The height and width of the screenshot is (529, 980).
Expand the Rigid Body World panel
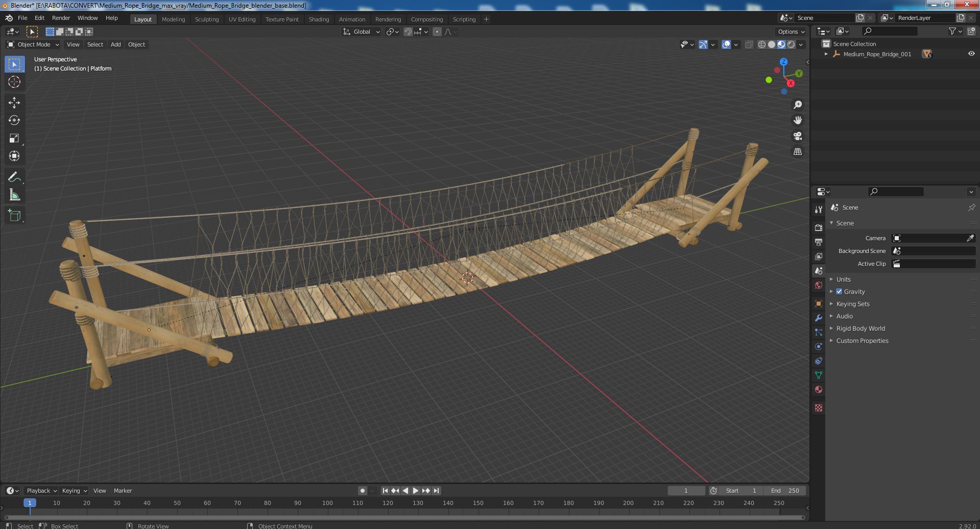(x=860, y=328)
